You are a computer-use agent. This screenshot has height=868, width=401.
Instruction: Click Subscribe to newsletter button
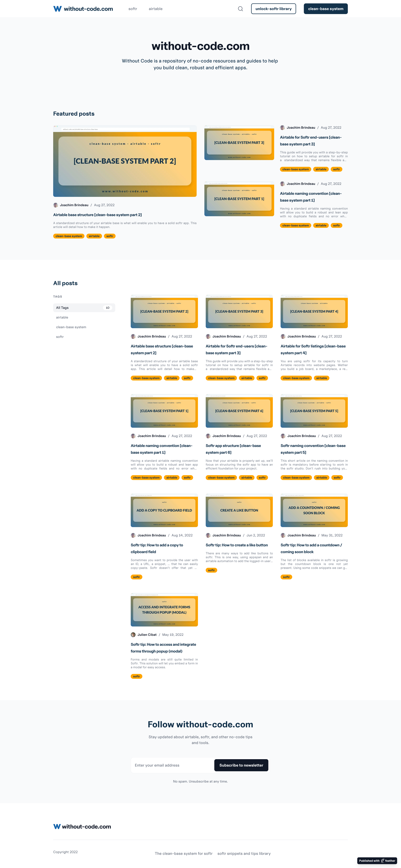click(241, 765)
